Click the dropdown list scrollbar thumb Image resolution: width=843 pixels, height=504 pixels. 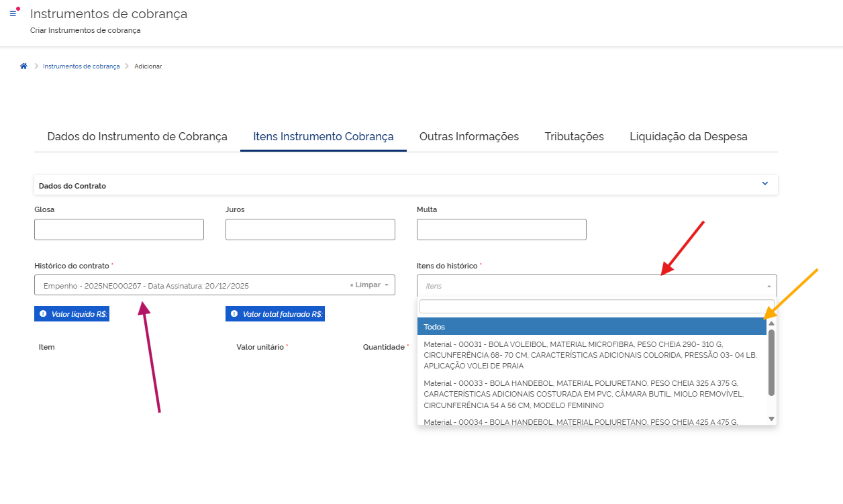point(771,362)
